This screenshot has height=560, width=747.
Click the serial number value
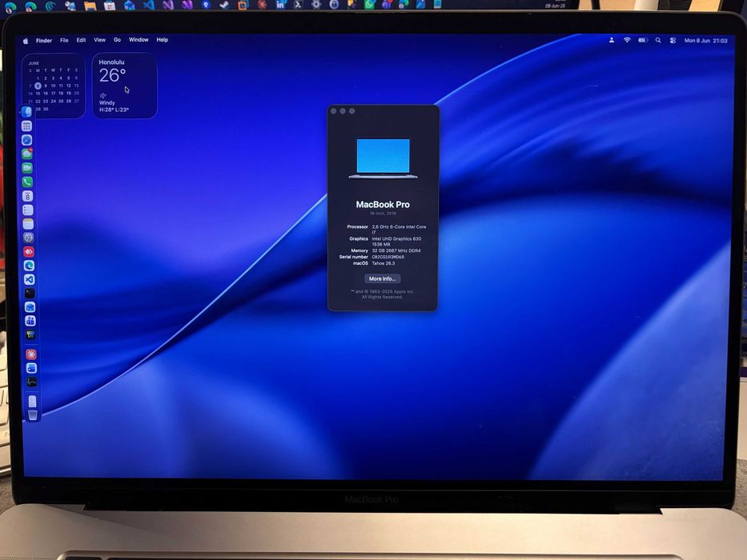(388, 257)
